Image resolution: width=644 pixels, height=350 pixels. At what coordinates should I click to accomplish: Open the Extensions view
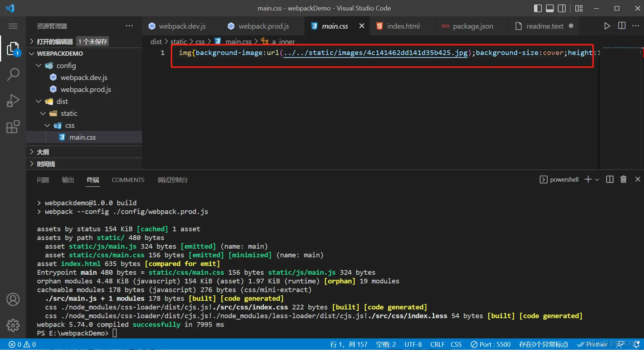pyautogui.click(x=13, y=127)
